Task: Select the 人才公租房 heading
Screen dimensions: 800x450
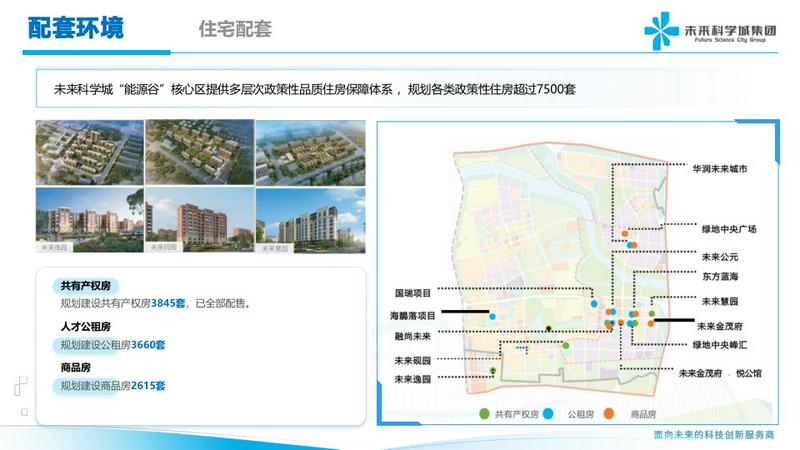Action: point(86,327)
